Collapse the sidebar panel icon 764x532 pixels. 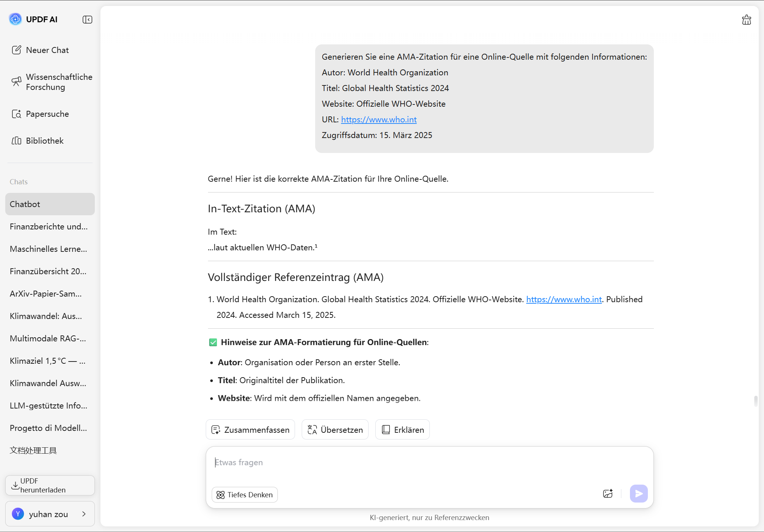87,19
